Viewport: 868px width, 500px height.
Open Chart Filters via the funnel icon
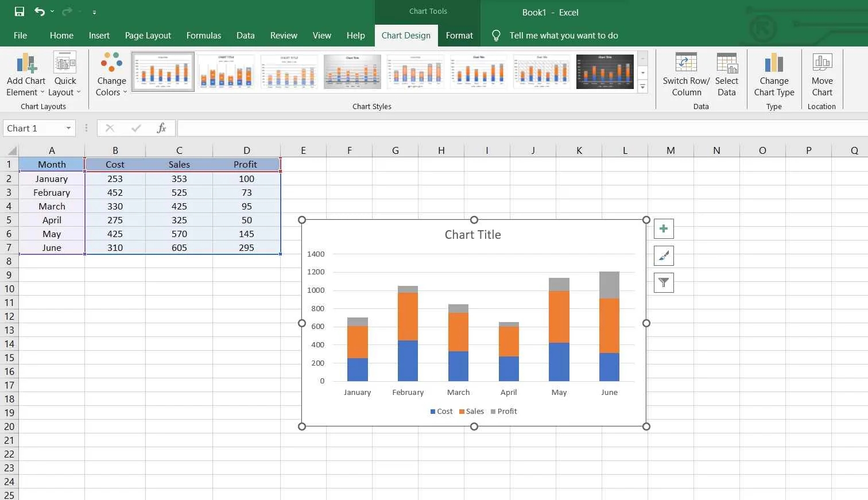tap(663, 282)
